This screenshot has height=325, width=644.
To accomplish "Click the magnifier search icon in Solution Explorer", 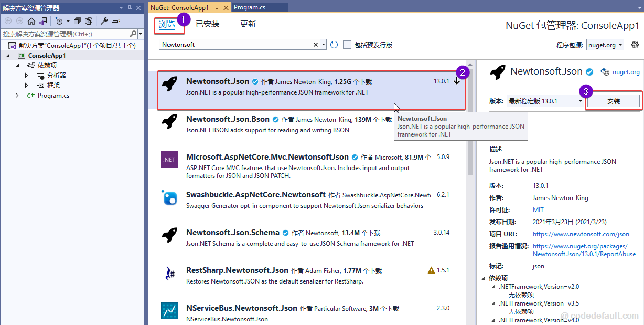I will [133, 34].
